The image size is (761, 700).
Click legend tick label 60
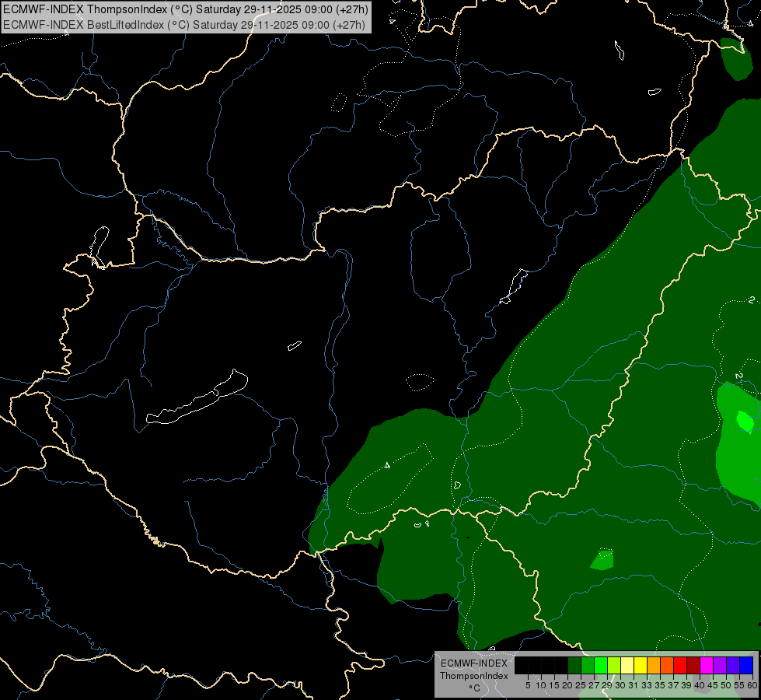click(x=752, y=685)
